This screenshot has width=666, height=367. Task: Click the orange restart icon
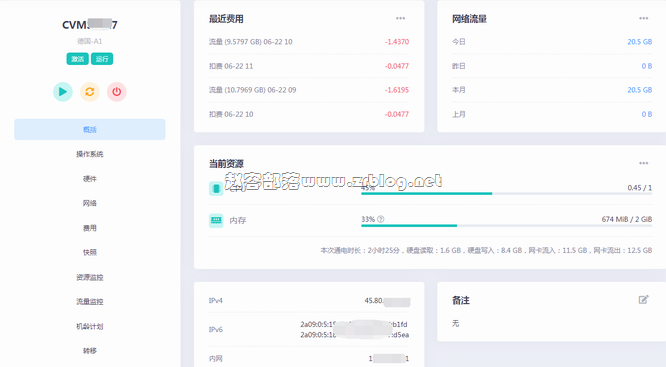pos(90,92)
